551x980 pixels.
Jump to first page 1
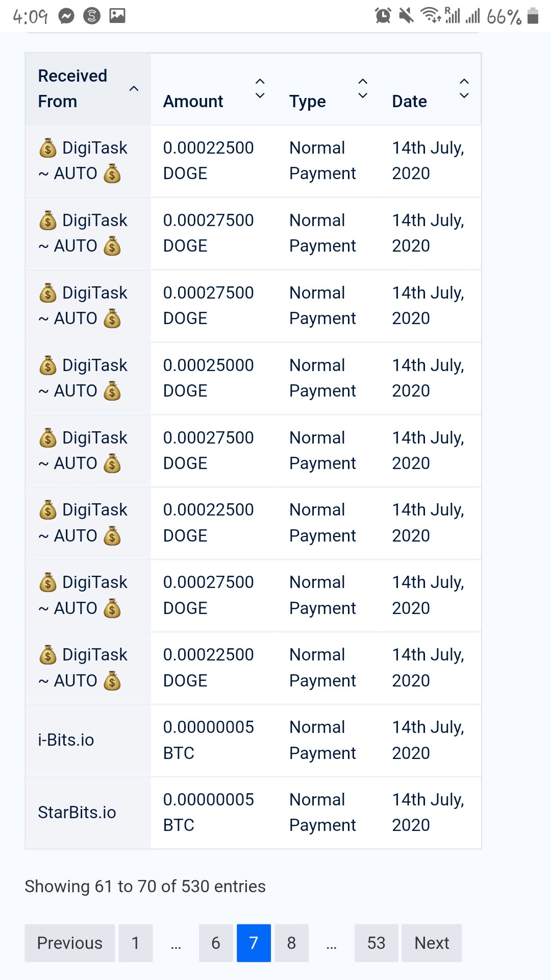click(136, 943)
